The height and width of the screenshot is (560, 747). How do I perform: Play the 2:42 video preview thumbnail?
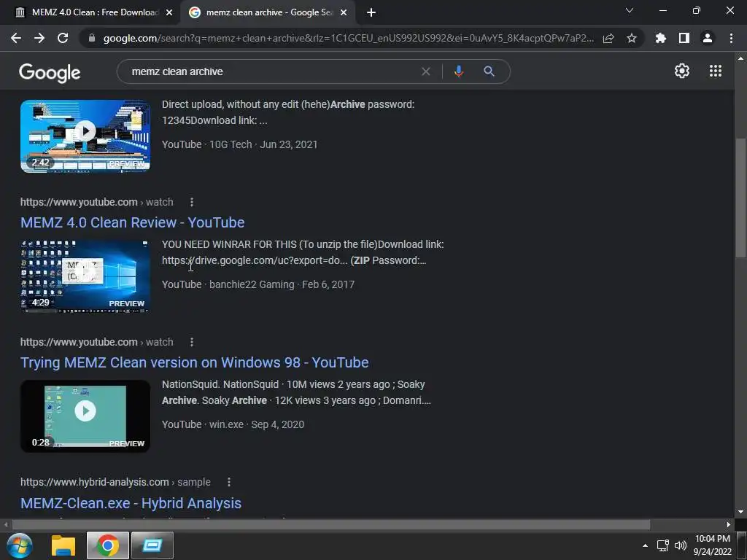tap(85, 136)
